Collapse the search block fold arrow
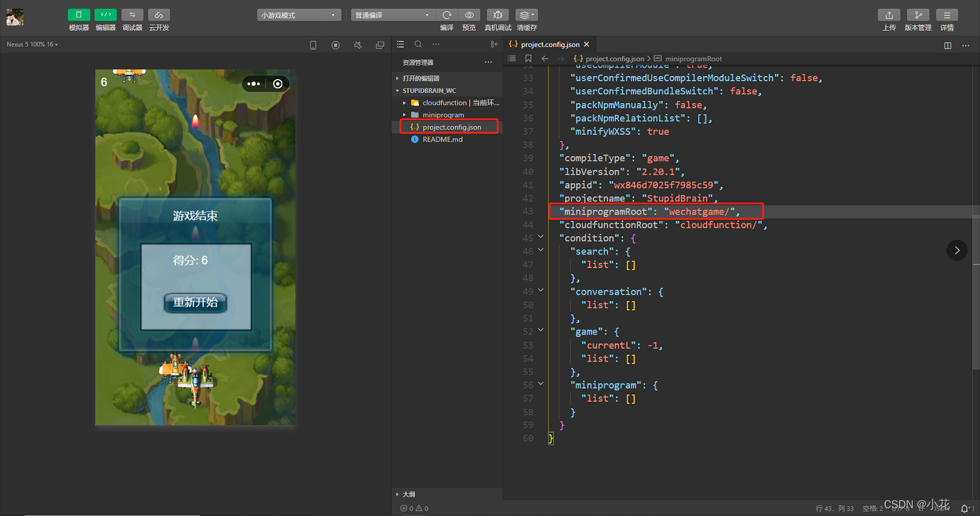This screenshot has width=980, height=516. [x=541, y=250]
